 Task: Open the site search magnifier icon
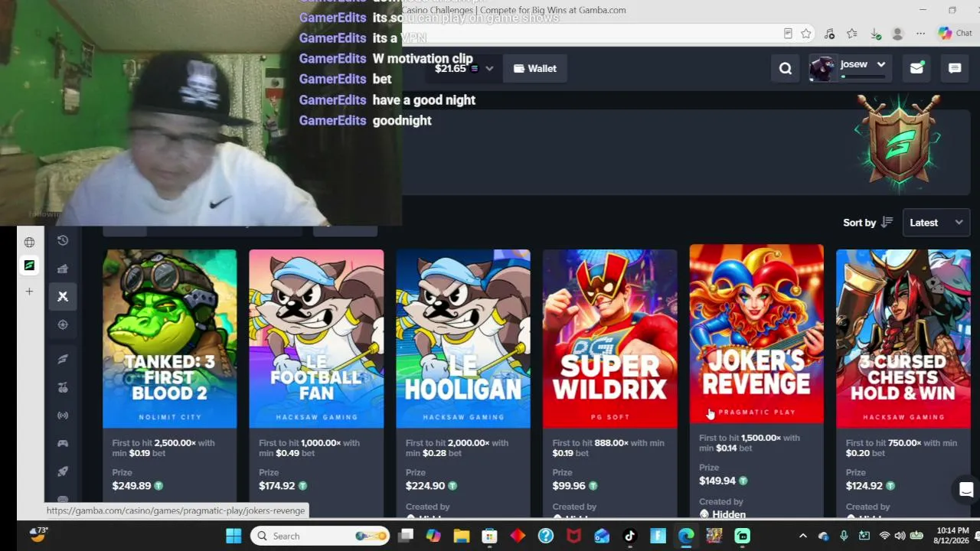coord(786,69)
